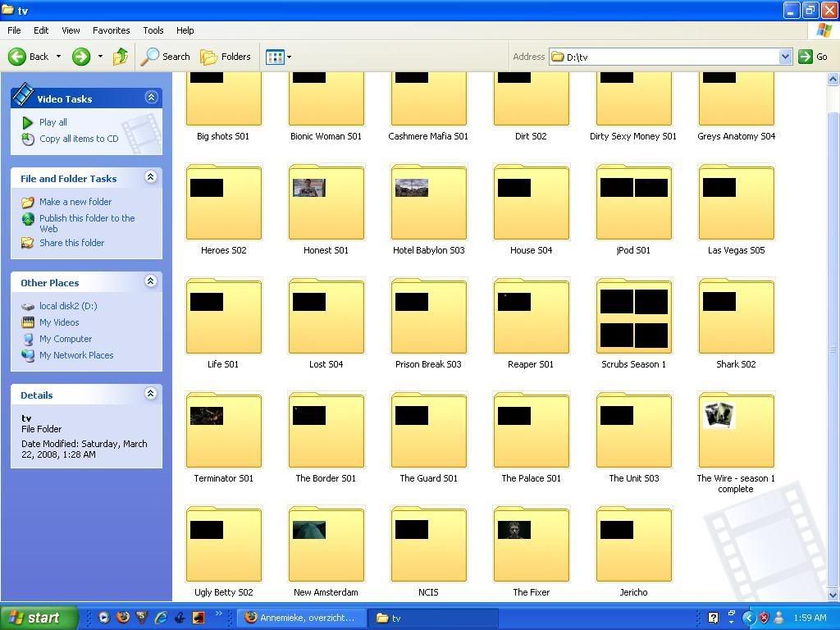The image size is (840, 630).
Task: Click Make a new folder link
Action: 75,202
